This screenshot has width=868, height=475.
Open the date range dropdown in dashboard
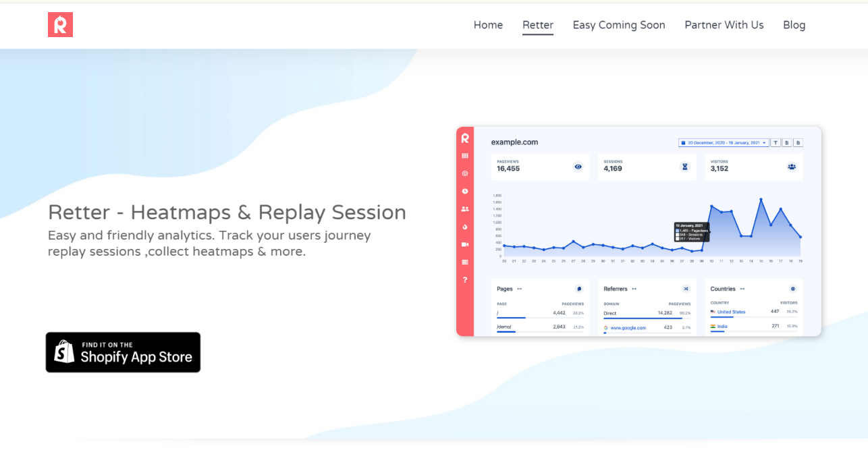(x=724, y=143)
